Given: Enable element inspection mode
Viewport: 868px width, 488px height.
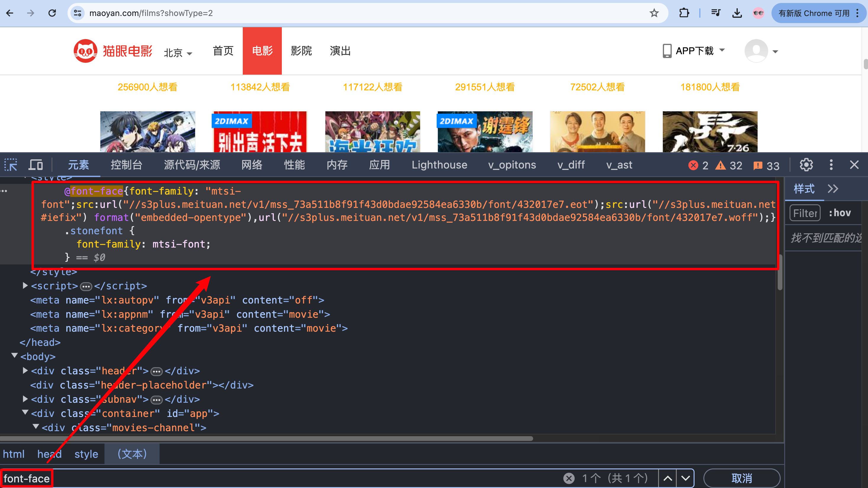Looking at the screenshot, I should point(10,165).
